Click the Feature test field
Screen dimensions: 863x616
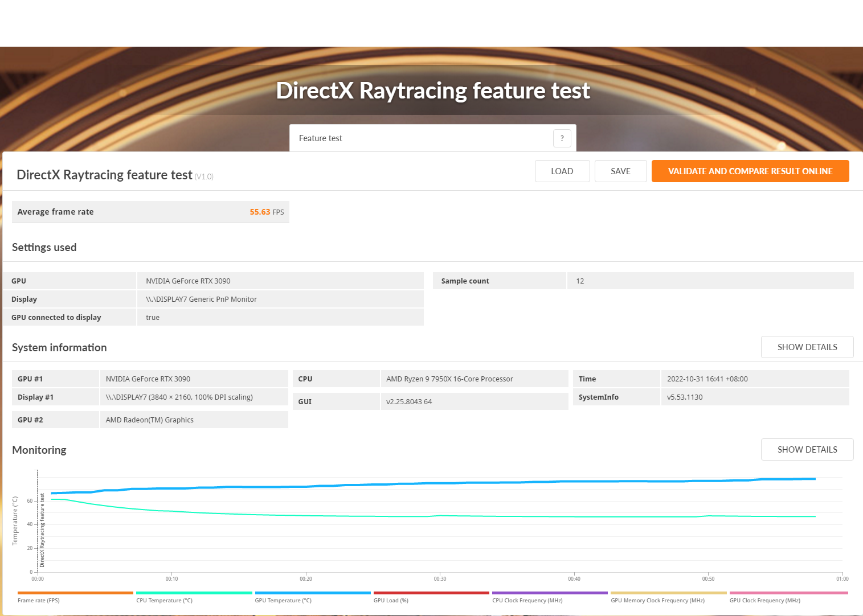433,138
